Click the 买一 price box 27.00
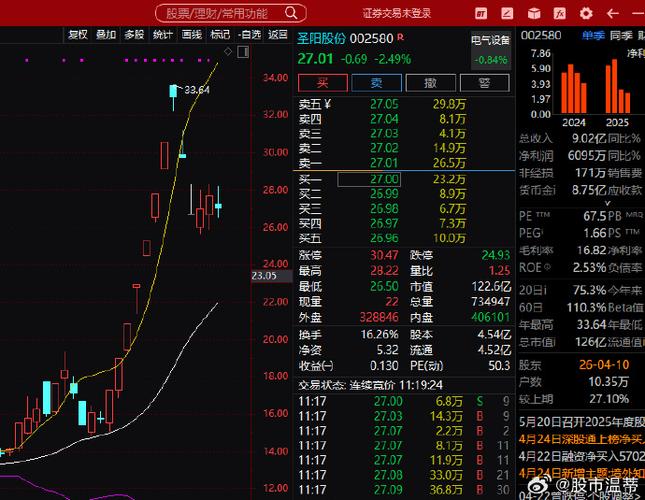Screen dimensions: 645x500 pos(369,179)
